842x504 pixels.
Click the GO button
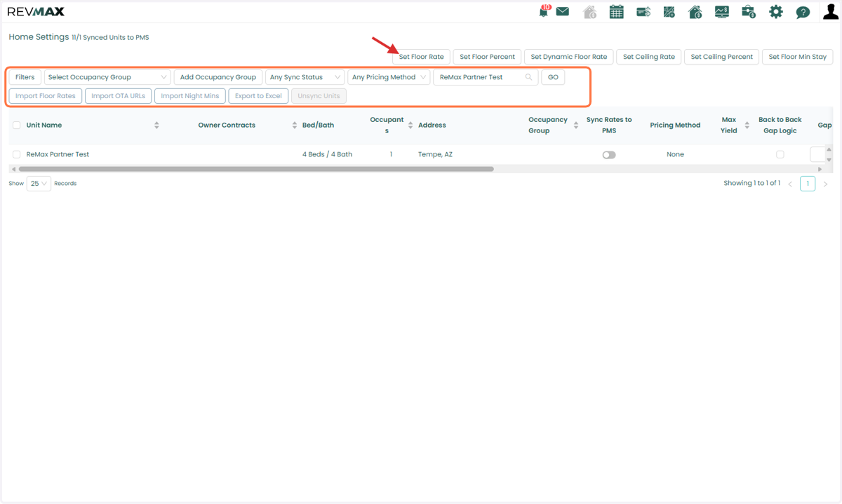coord(553,77)
